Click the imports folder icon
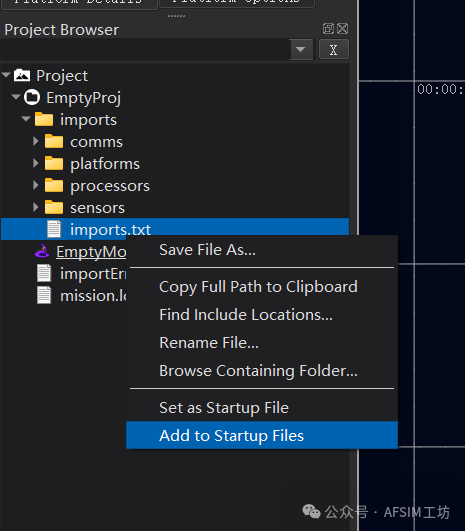 click(44, 119)
